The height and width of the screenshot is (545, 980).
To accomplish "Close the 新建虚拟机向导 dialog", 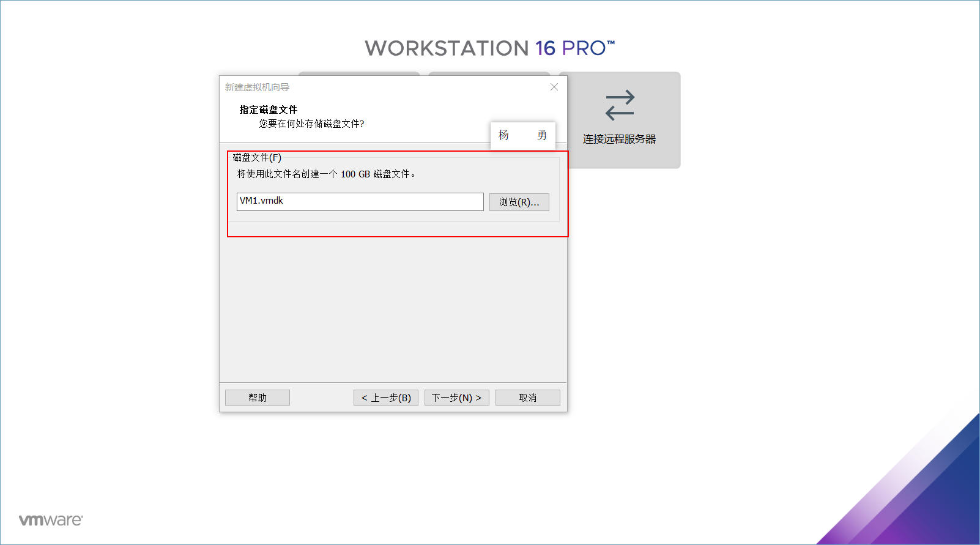I will [554, 87].
